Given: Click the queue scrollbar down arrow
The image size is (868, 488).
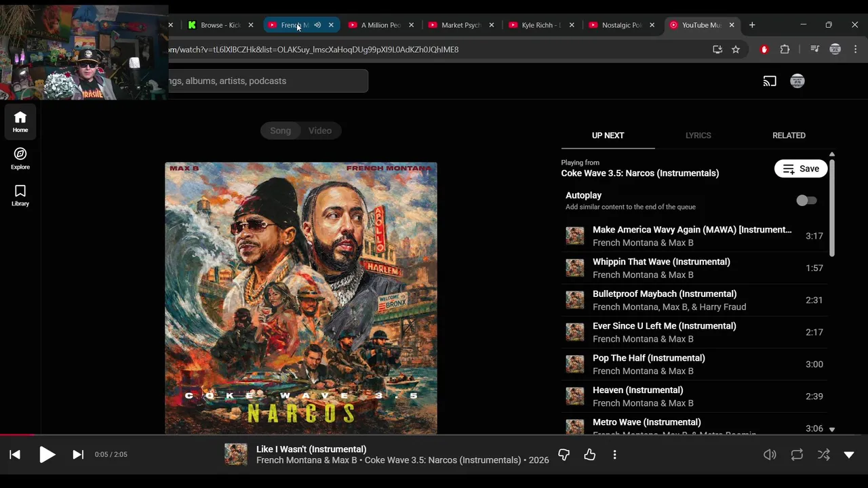Looking at the screenshot, I should [832, 429].
